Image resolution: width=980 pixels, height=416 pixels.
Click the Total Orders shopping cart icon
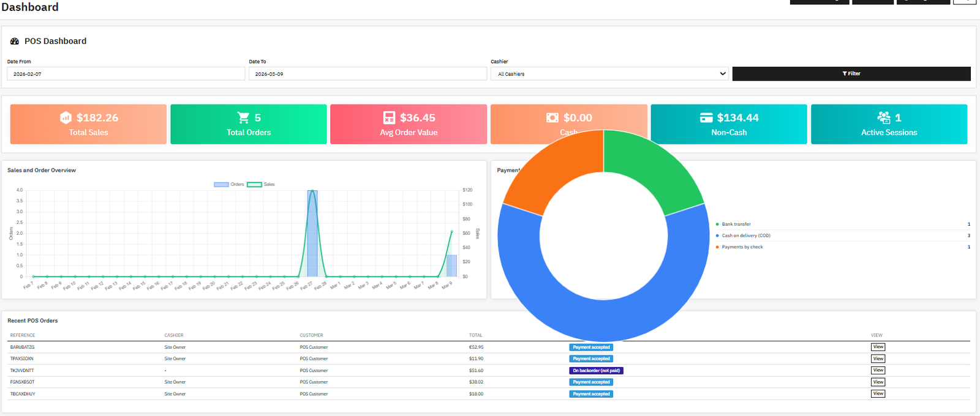point(243,117)
